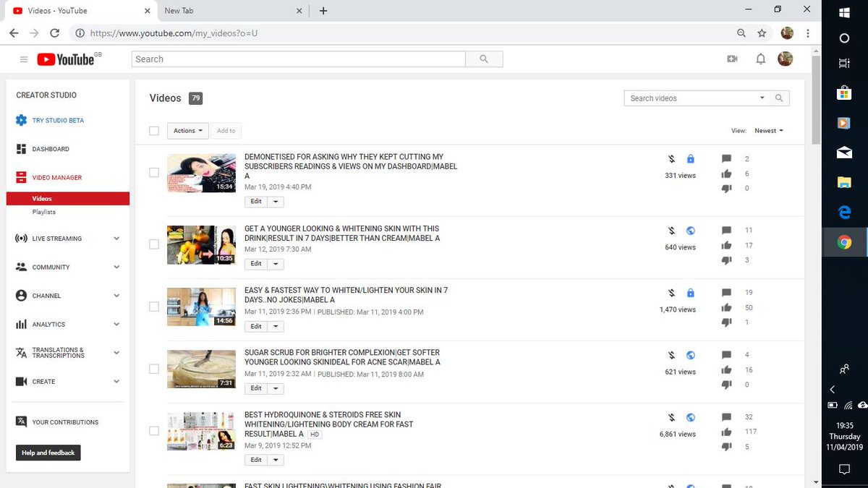Open the Windows Start button
This screenshot has width=868, height=488.
[844, 12]
